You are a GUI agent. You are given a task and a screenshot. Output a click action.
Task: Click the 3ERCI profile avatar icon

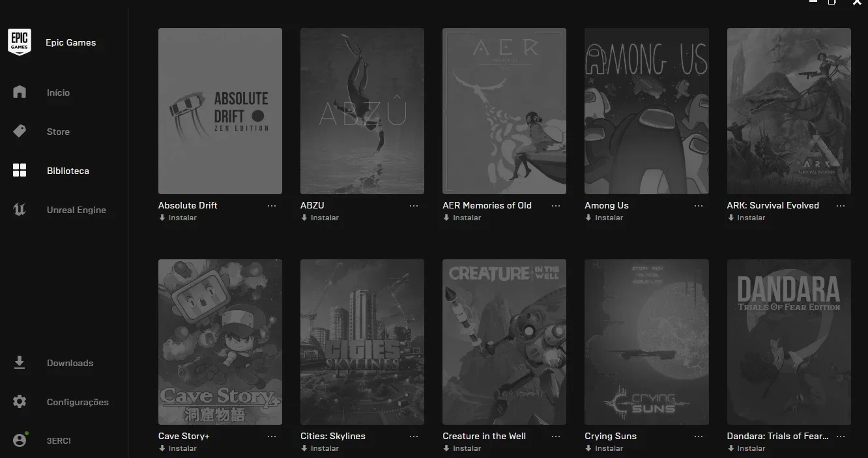click(20, 440)
